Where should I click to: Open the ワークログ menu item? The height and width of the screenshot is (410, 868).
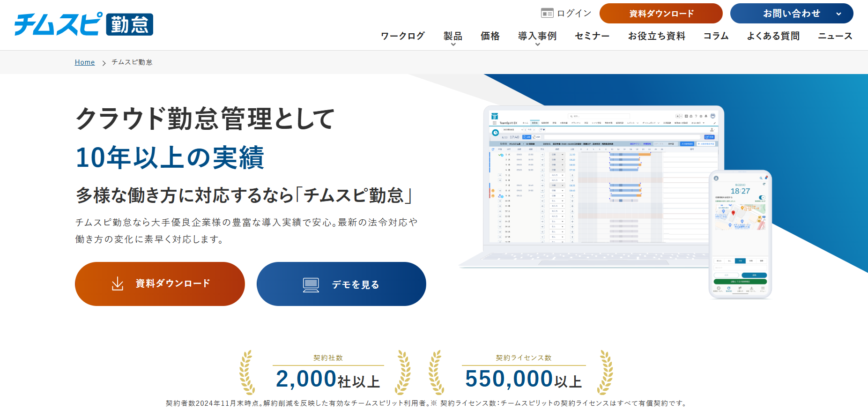pyautogui.click(x=403, y=36)
